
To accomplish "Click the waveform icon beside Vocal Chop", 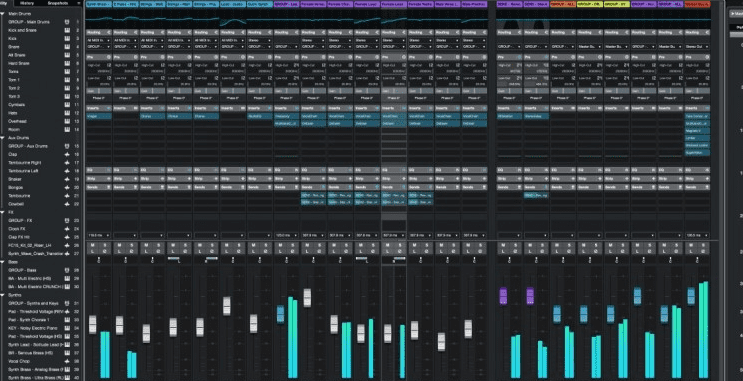I will point(67,361).
